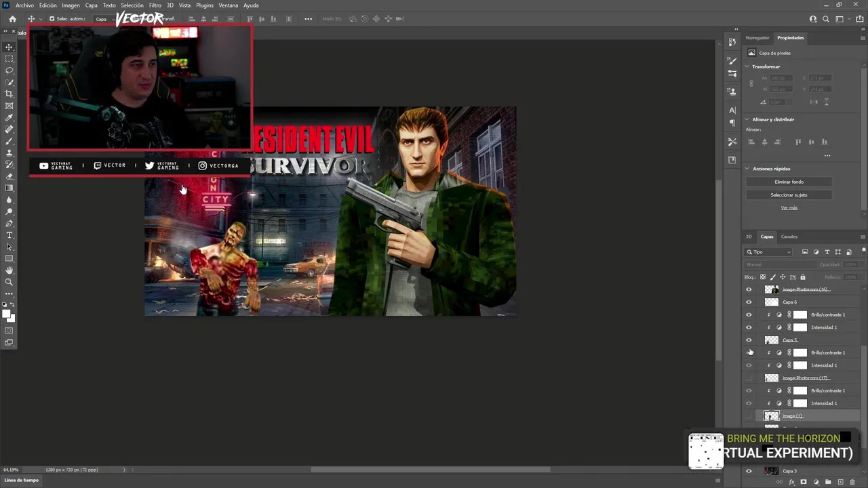This screenshot has width=868, height=488.
Task: Show the image (1) layer
Action: tap(749, 416)
